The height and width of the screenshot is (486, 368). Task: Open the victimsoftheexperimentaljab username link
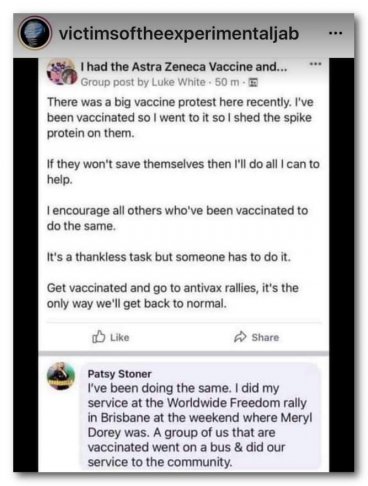(179, 33)
